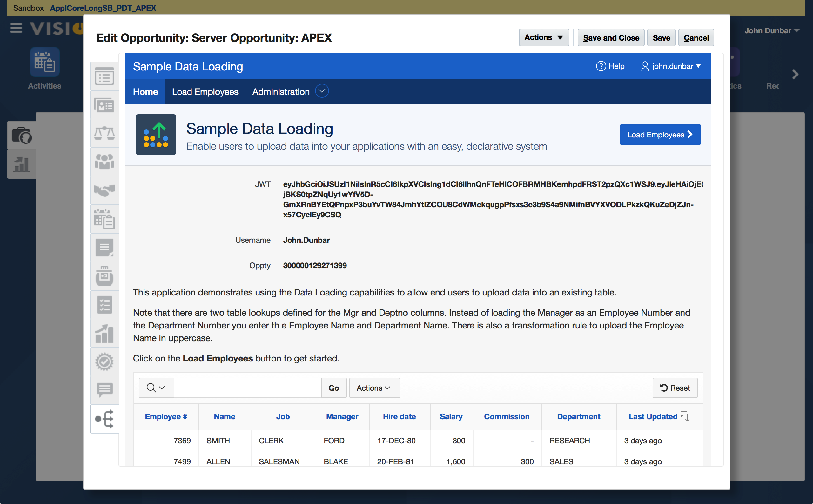
Task: Open the checklist sidebar tab icon
Action: click(104, 305)
